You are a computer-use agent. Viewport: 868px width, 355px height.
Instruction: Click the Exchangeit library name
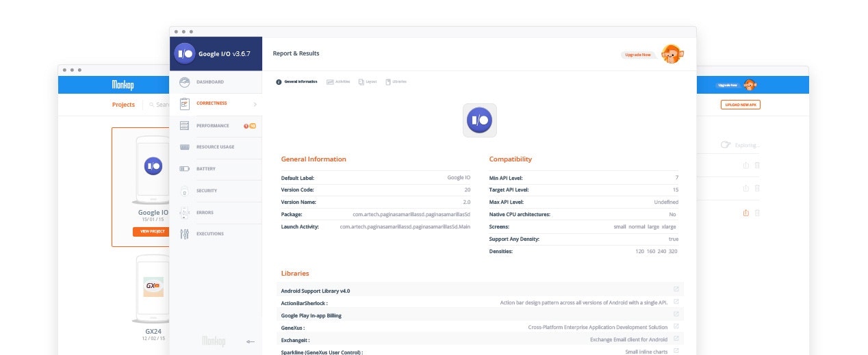[x=295, y=340]
